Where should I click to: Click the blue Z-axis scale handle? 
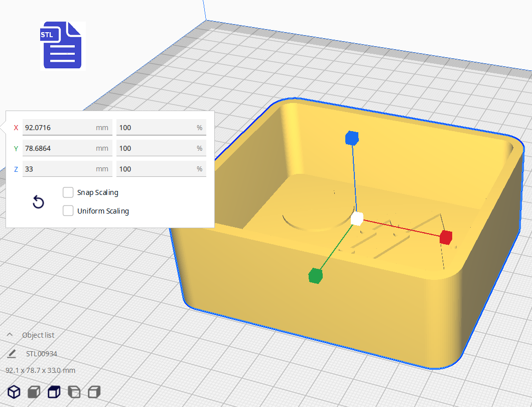[352, 139]
